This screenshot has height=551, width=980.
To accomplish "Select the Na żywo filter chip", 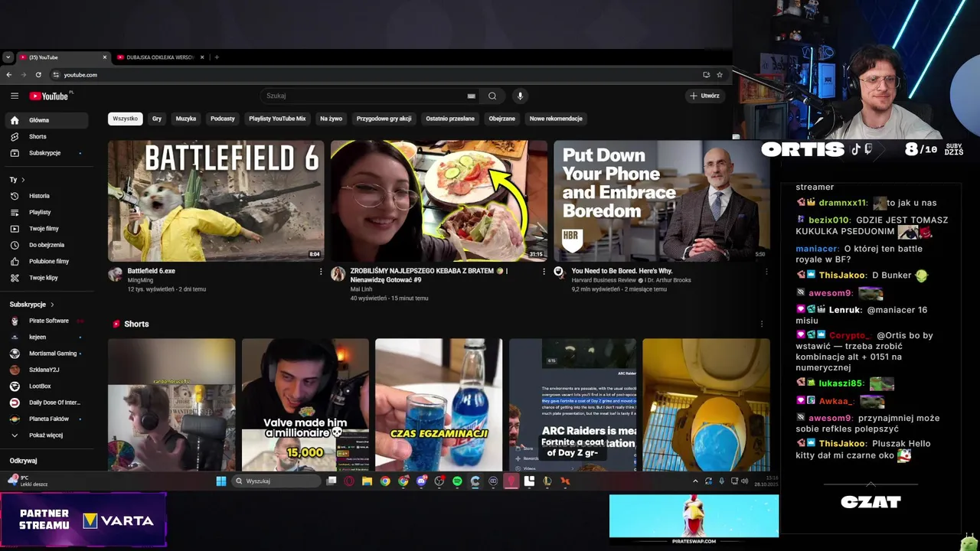I will tap(332, 119).
